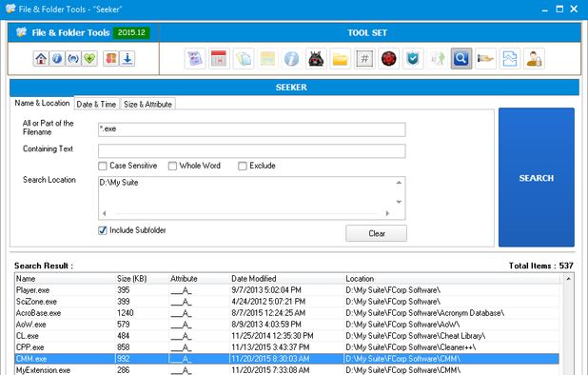Select the CL.exe result
Screen dimensions: 588x375
287,336
